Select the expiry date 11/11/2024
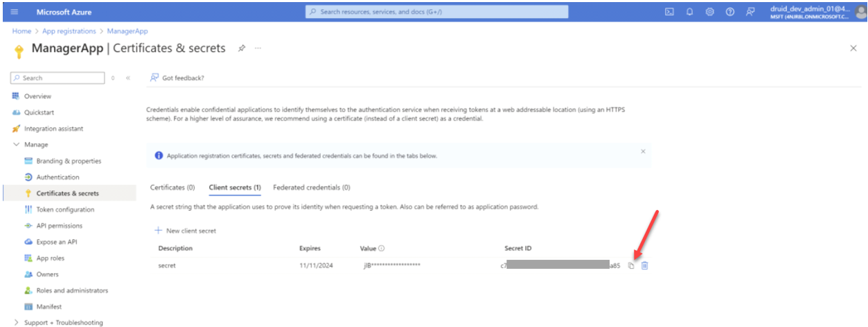Screen dimensions: 868x327 click(x=316, y=265)
